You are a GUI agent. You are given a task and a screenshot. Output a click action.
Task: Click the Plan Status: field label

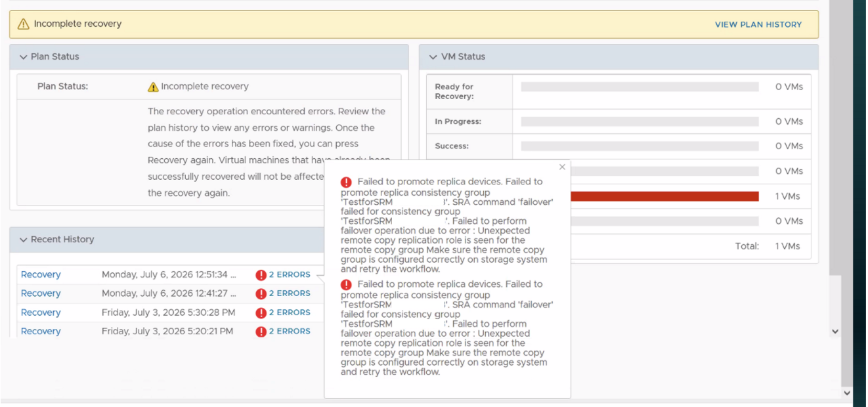62,87
